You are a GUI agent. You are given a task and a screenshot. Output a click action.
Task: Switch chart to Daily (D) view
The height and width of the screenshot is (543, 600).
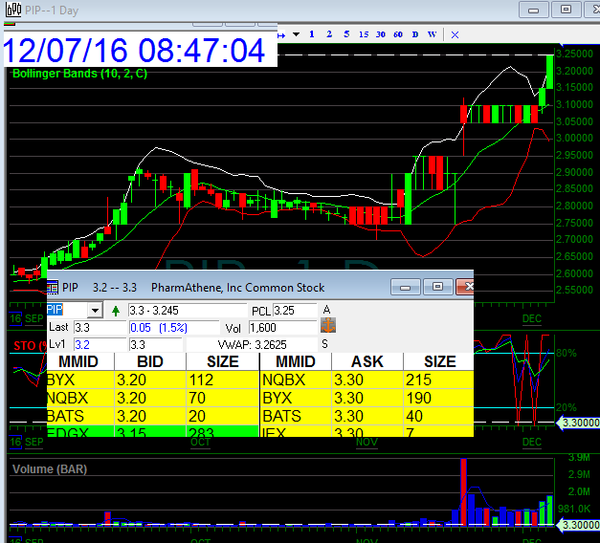[x=416, y=33]
